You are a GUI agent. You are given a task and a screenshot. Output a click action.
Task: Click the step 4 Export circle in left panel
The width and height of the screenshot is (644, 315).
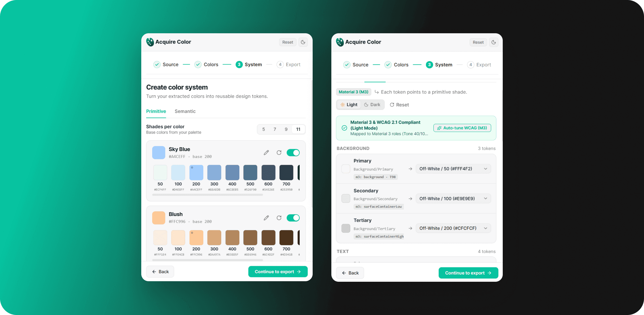click(x=280, y=64)
